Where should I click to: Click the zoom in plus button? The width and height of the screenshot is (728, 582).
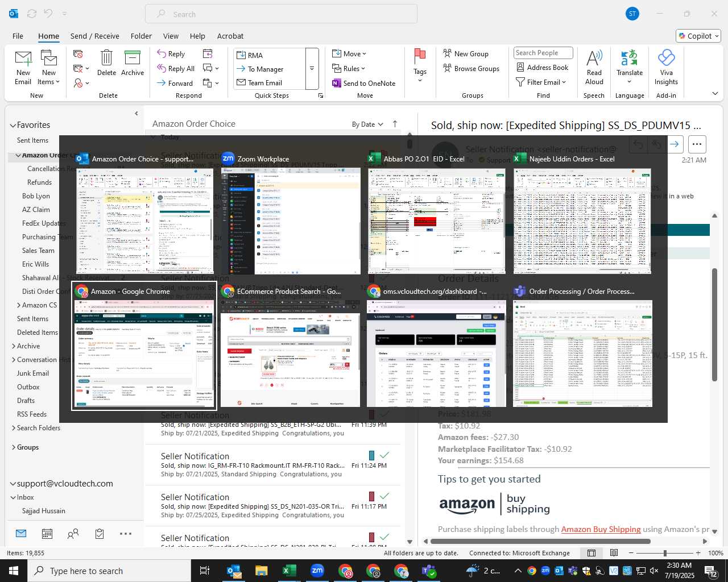pyautogui.click(x=698, y=553)
